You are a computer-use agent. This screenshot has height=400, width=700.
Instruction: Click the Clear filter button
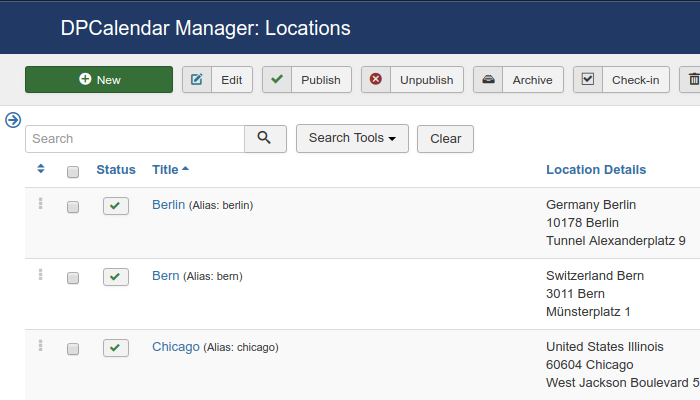tap(445, 139)
